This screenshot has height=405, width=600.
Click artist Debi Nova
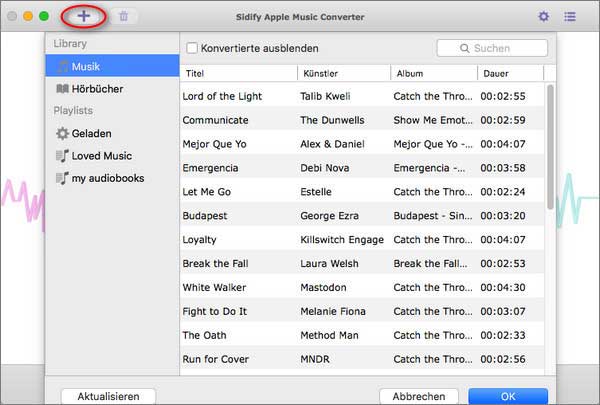click(324, 168)
